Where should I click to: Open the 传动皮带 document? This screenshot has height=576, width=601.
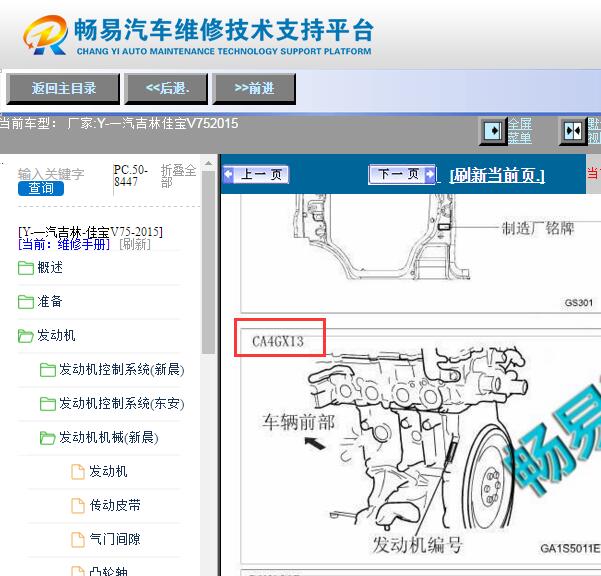(115, 505)
